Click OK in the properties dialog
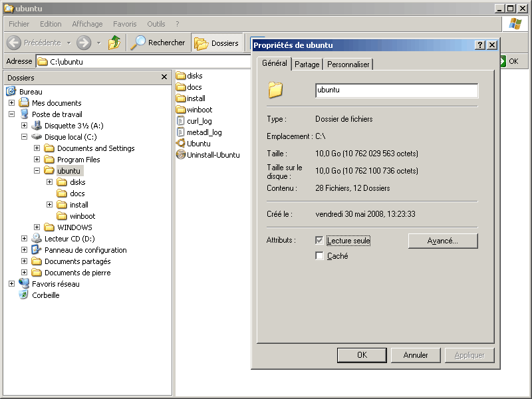 click(362, 355)
